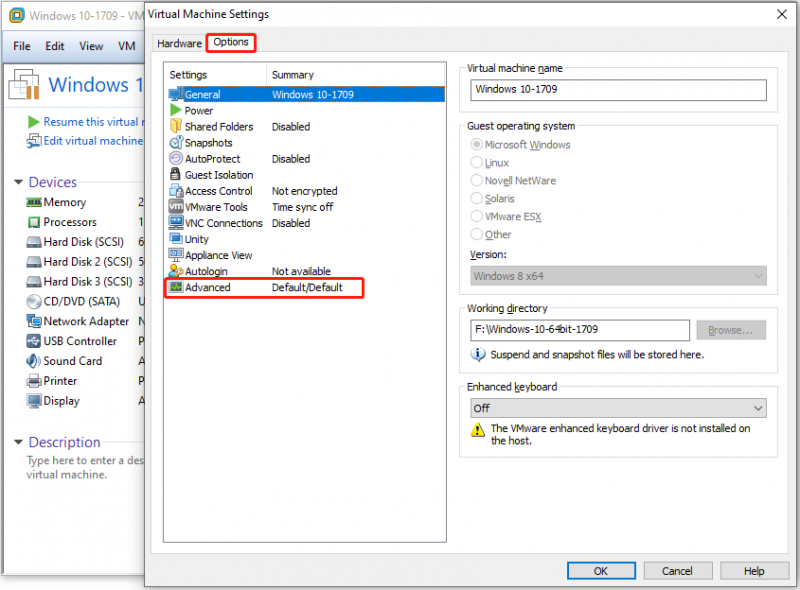800x590 pixels.
Task: Click the Hard Disk 3 (SCSI) icon
Action: coord(34,282)
